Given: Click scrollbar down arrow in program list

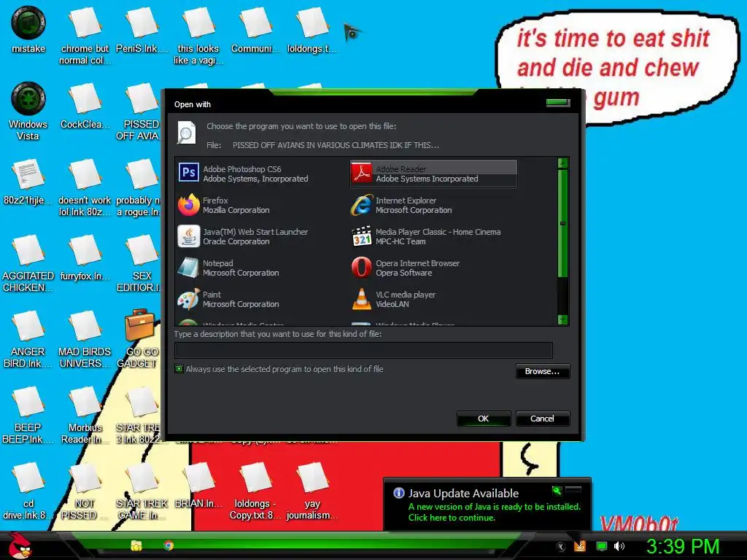Looking at the screenshot, I should click(562, 319).
